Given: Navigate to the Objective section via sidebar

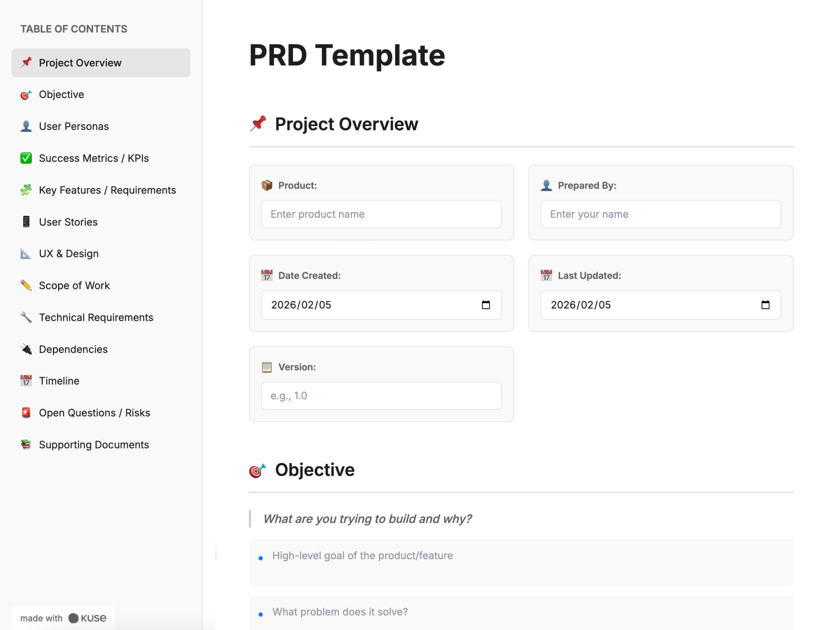Looking at the screenshot, I should pos(61,94).
